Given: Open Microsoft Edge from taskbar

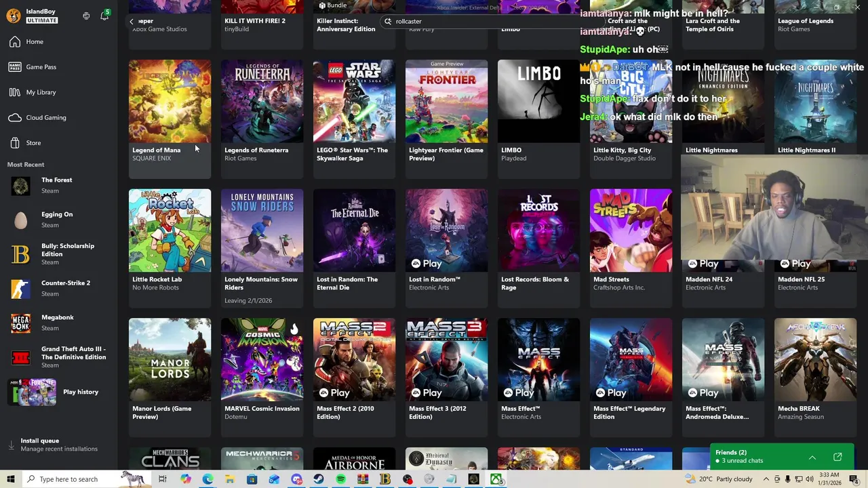Looking at the screenshot, I should 208,479.
